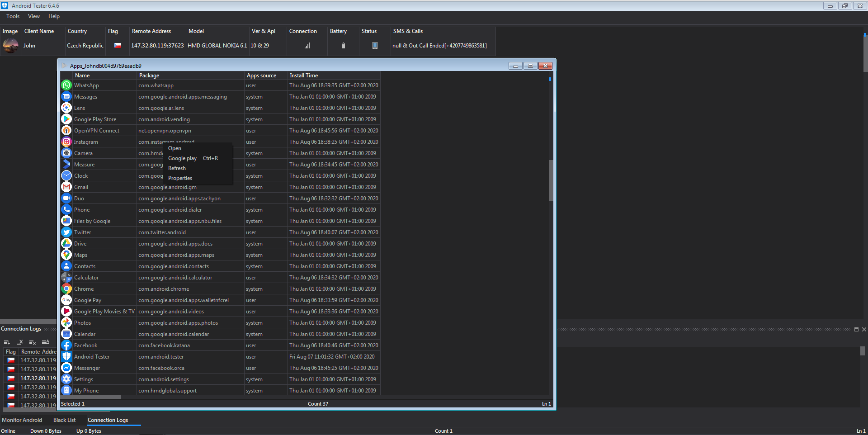Switch to the Monitor Android tab

click(x=22, y=420)
